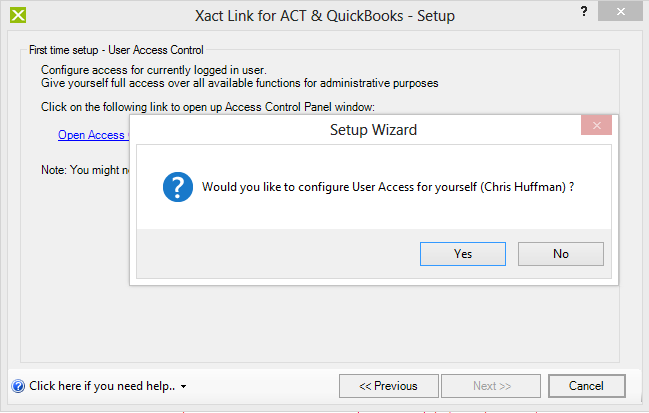Open the Open Access link
Screen dimensions: 649x413
pyautogui.click(x=94, y=135)
